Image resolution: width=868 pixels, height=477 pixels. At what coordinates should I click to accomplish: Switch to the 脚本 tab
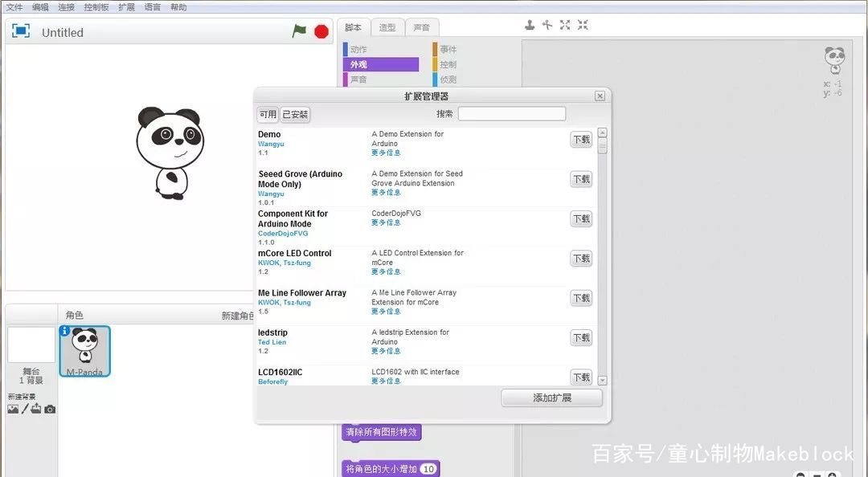click(353, 27)
